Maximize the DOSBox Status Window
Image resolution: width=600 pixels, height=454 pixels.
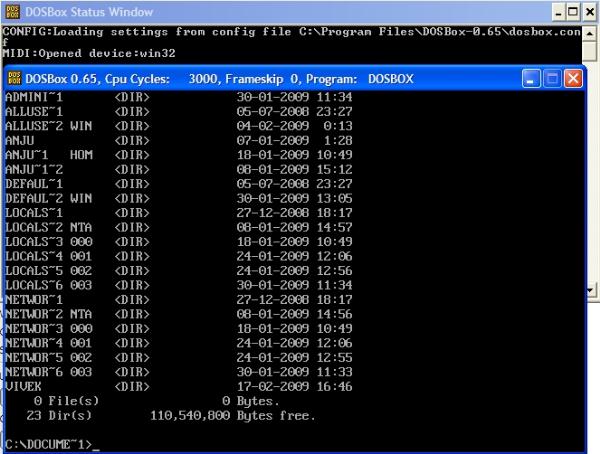point(573,13)
